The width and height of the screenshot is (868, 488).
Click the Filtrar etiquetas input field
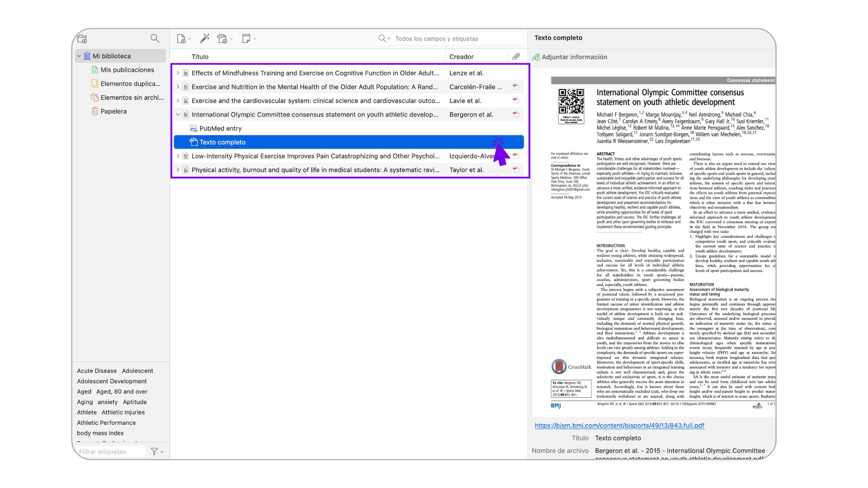(111, 451)
